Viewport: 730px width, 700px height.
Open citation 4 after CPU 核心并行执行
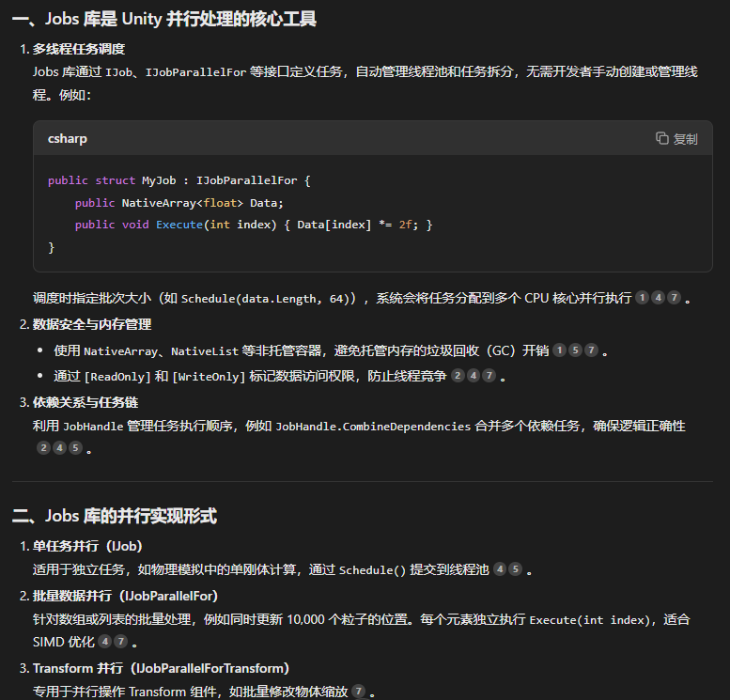(658, 298)
